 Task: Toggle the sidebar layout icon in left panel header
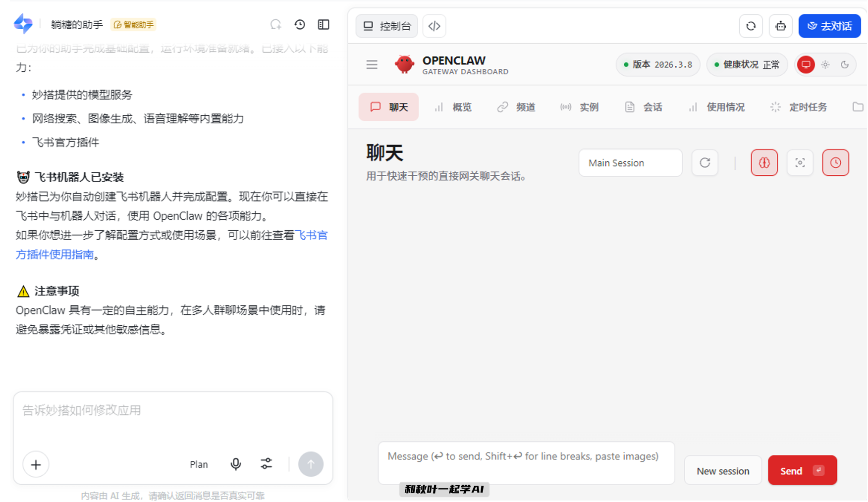pyautogui.click(x=324, y=24)
